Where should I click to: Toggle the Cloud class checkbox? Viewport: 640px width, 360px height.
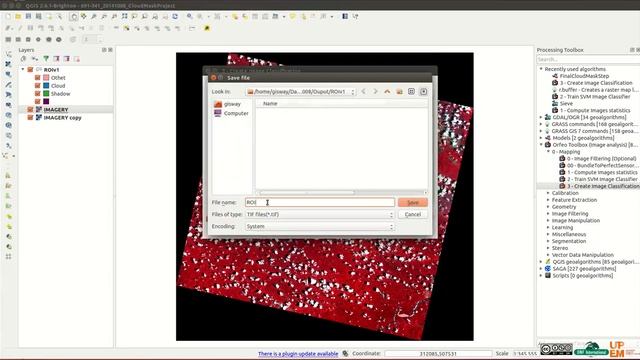click(x=38, y=86)
